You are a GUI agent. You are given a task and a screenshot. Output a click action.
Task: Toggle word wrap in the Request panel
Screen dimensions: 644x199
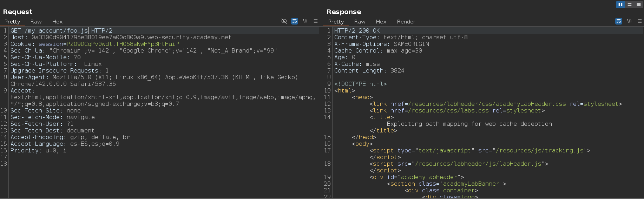pyautogui.click(x=295, y=21)
